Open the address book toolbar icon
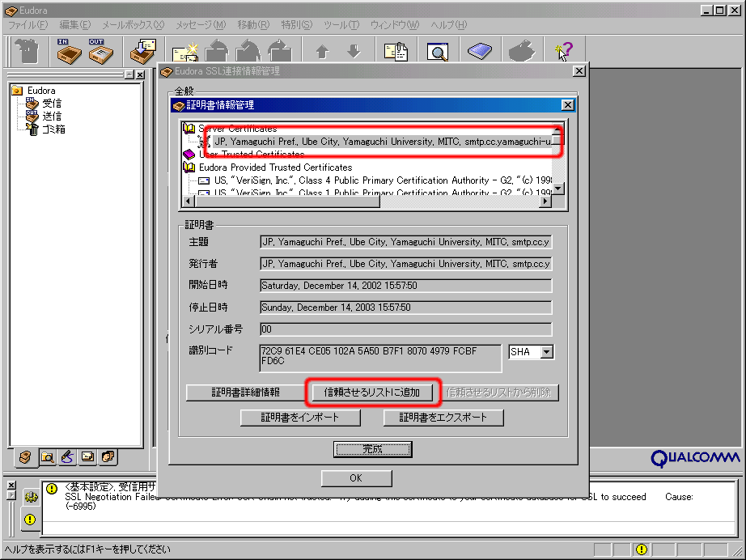The width and height of the screenshot is (746, 560). [x=480, y=51]
